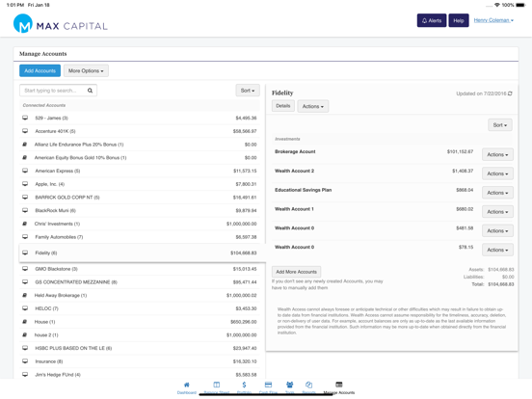This screenshot has width=532, height=399.
Task: Open the Portfolio dollar-sign icon
Action: (x=244, y=385)
